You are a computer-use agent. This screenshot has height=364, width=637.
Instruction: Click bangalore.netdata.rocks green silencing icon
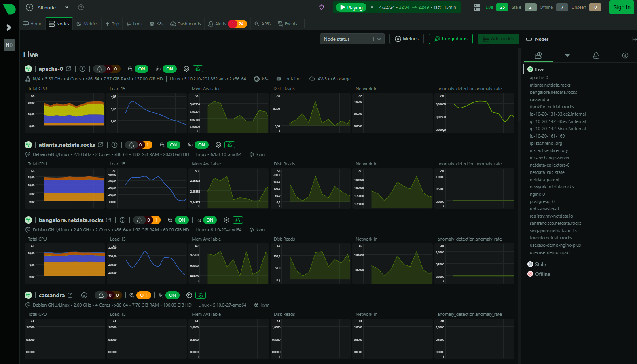pos(238,220)
